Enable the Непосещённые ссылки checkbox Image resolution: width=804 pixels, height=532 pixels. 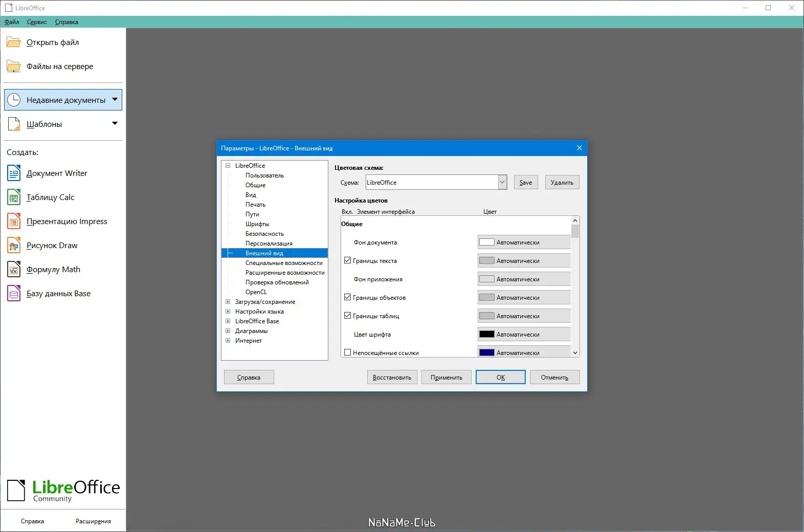pyautogui.click(x=348, y=352)
